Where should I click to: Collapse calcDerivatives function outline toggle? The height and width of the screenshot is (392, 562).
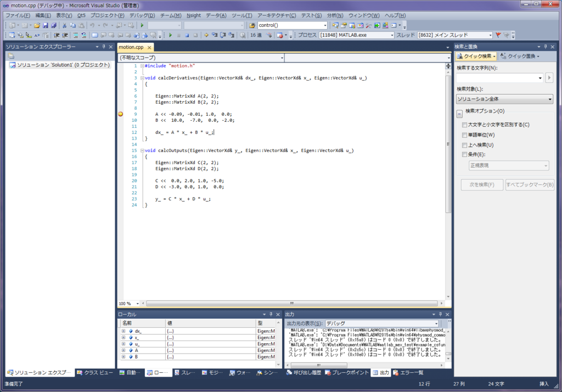142,78
